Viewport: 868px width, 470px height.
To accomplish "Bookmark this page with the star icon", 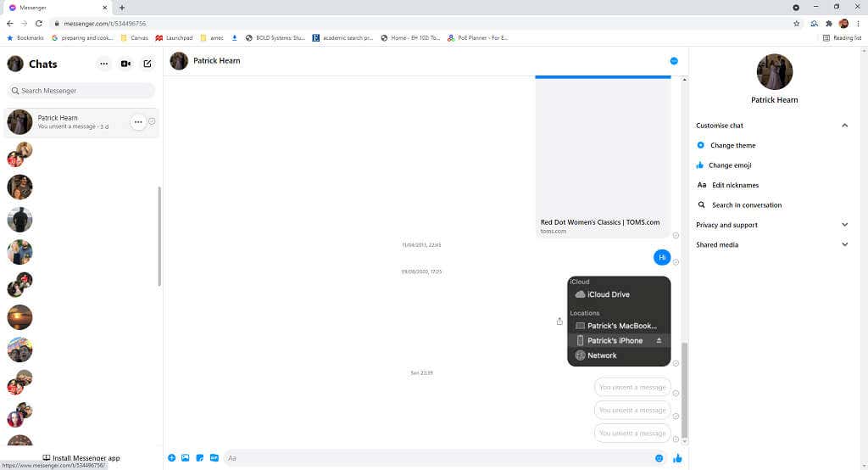I will (x=796, y=24).
